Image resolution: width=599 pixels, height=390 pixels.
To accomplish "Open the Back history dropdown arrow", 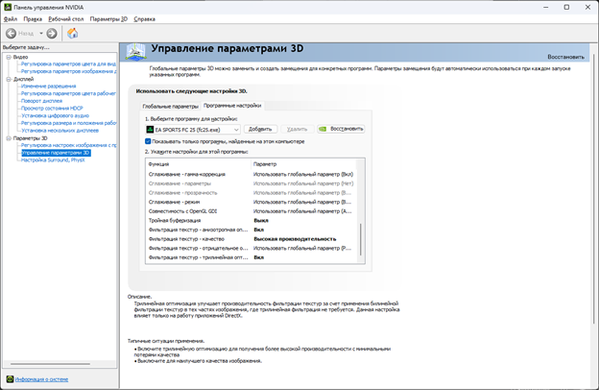I will [x=41, y=34].
